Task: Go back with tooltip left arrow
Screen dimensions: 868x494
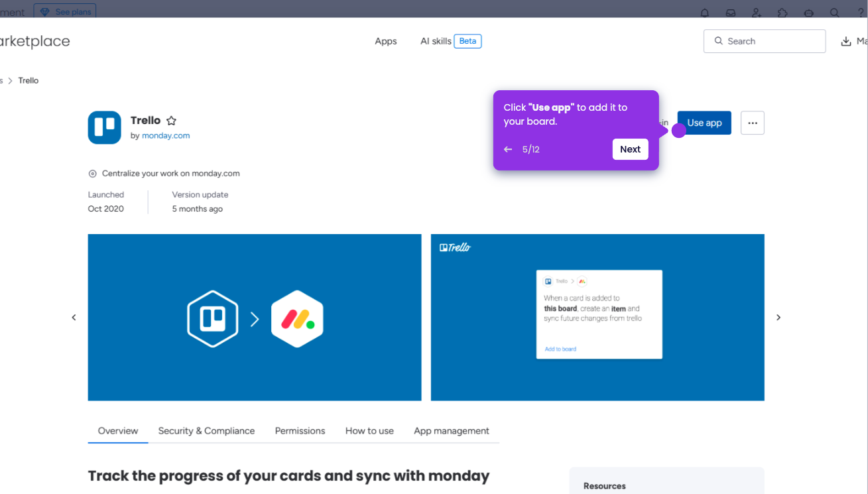Action: [508, 149]
